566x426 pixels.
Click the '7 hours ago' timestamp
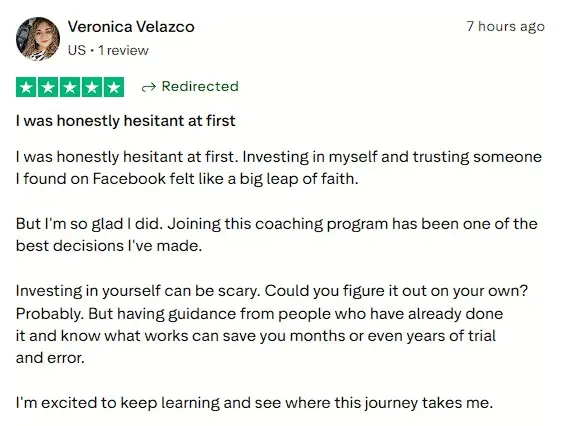505,26
